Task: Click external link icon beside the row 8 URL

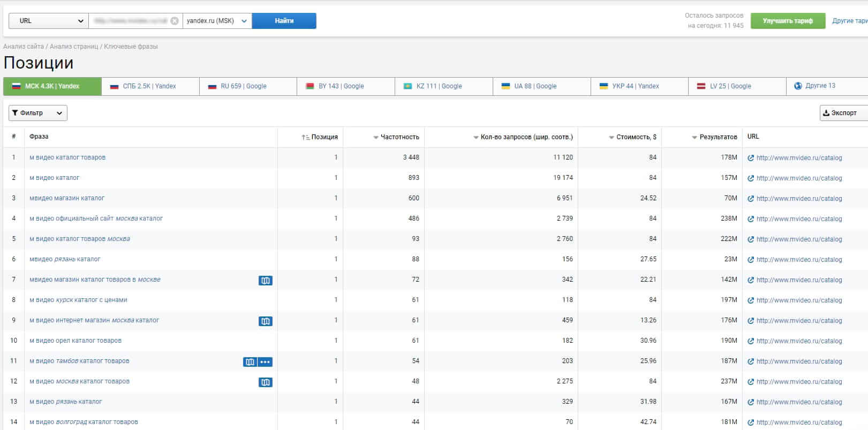Action: (751, 300)
